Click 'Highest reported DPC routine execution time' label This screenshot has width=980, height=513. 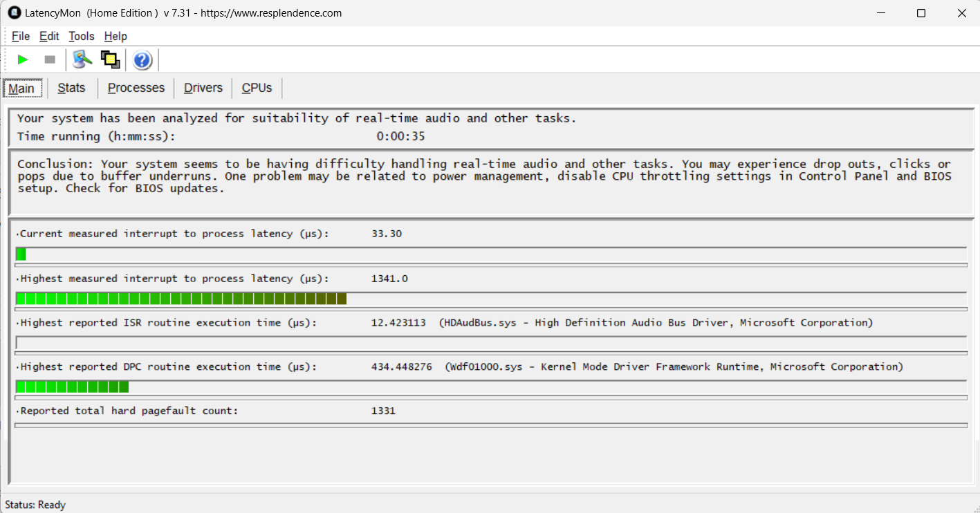coord(168,367)
